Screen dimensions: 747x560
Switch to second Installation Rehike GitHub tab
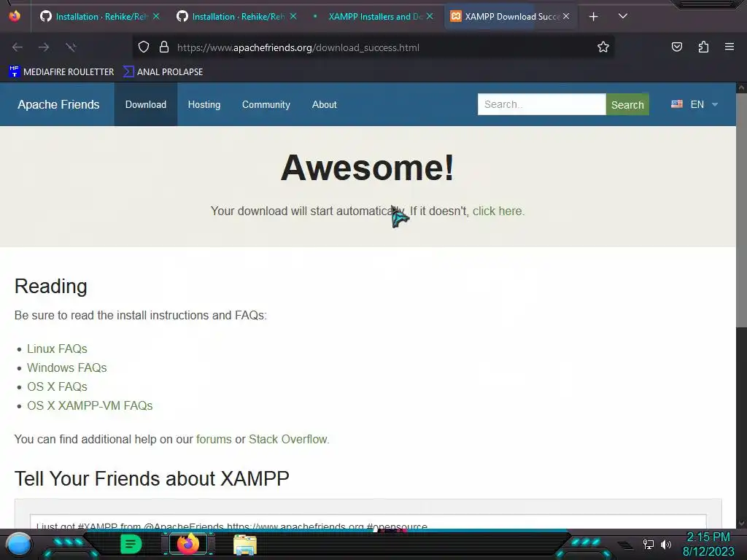point(237,17)
